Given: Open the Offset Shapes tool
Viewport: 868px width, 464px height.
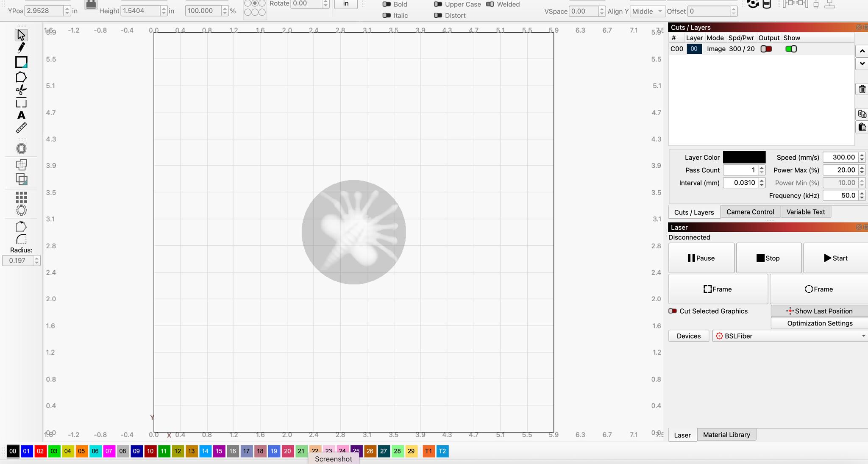Looking at the screenshot, I should [21, 149].
